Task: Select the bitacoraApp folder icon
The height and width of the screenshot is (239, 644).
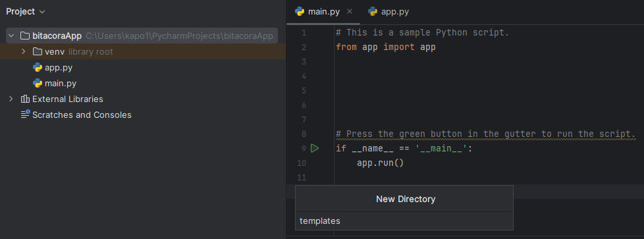Action: point(24,36)
